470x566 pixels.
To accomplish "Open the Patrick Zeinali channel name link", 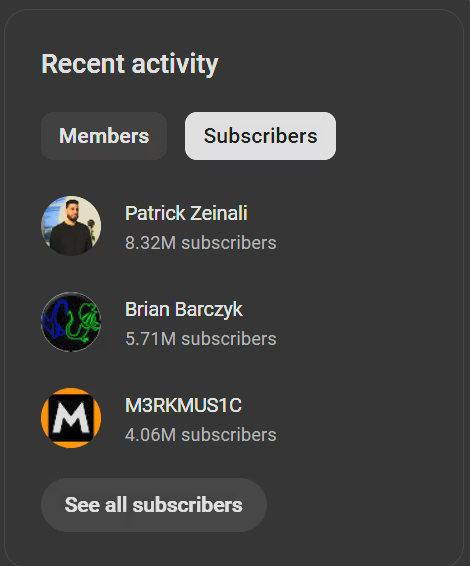I will pos(186,213).
